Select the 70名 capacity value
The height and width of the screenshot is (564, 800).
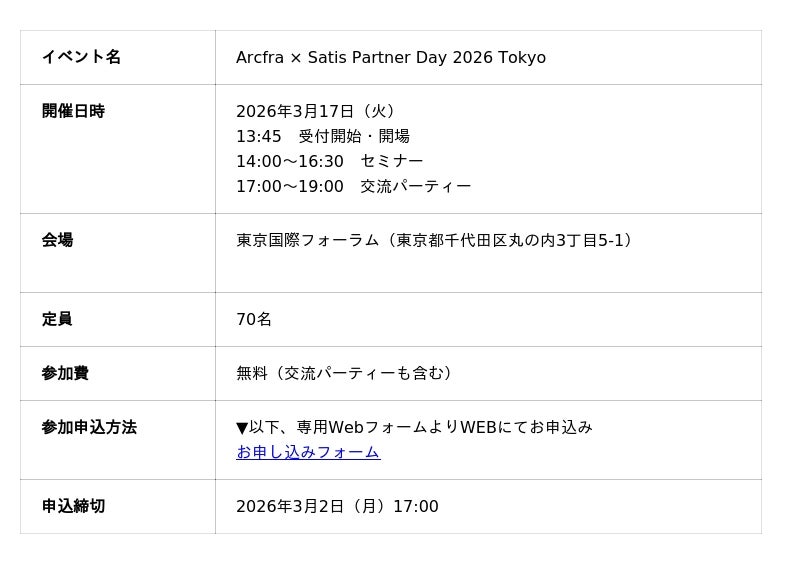(x=254, y=319)
